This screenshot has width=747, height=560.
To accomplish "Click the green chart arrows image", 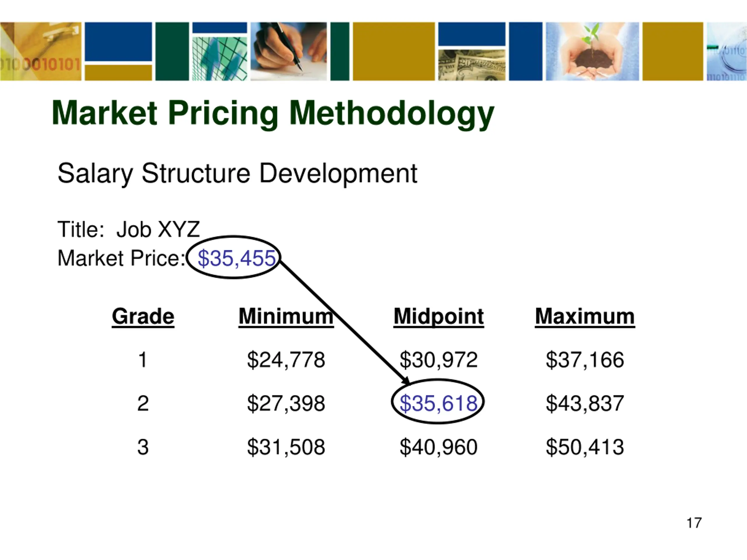I will coord(220,59).
